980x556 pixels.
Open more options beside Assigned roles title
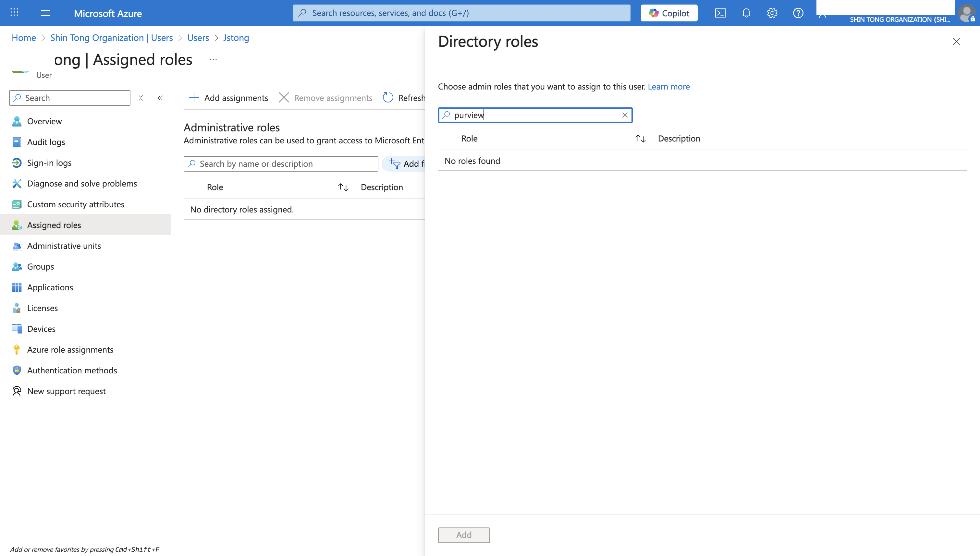pos(213,60)
